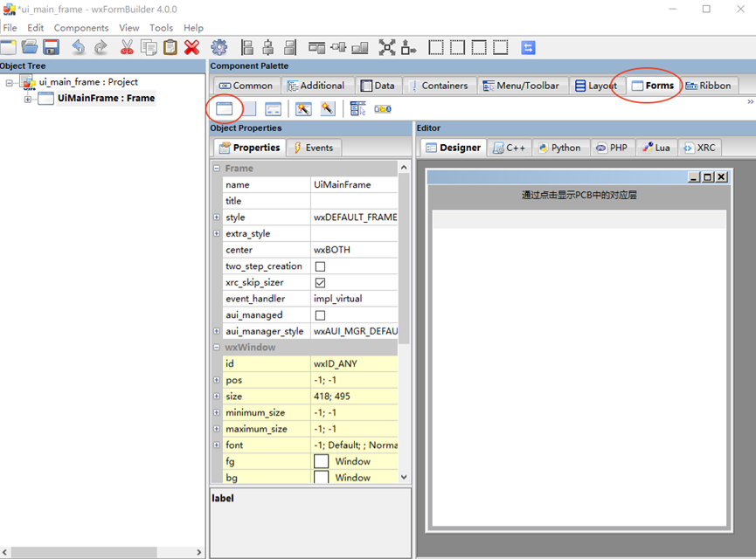This screenshot has width=756, height=559.
Task: Collapse the wxWindow property category
Action: click(x=217, y=347)
